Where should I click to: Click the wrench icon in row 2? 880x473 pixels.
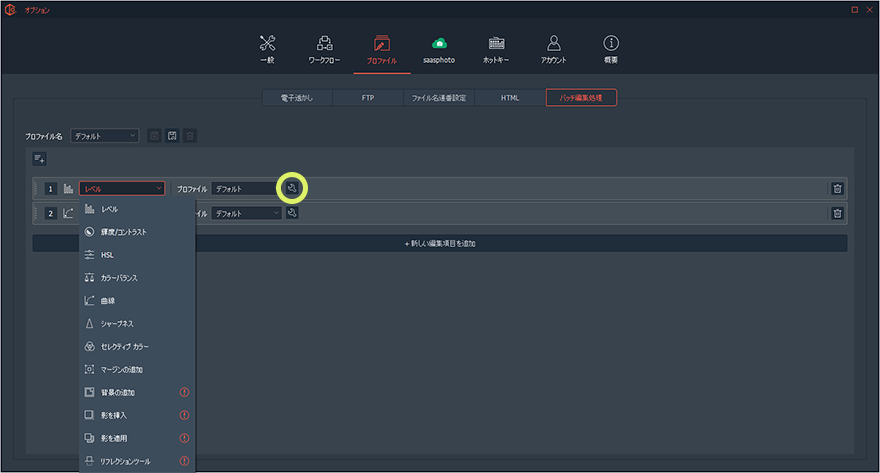pos(292,213)
